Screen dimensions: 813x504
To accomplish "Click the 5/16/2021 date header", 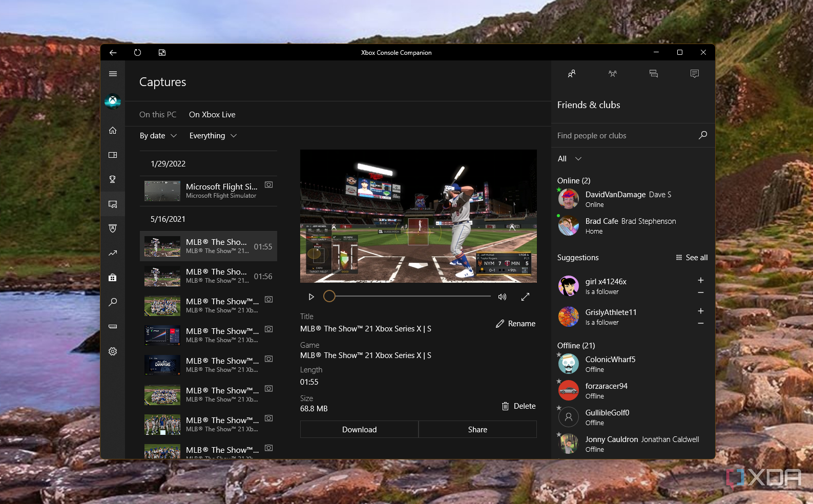I will tap(168, 219).
